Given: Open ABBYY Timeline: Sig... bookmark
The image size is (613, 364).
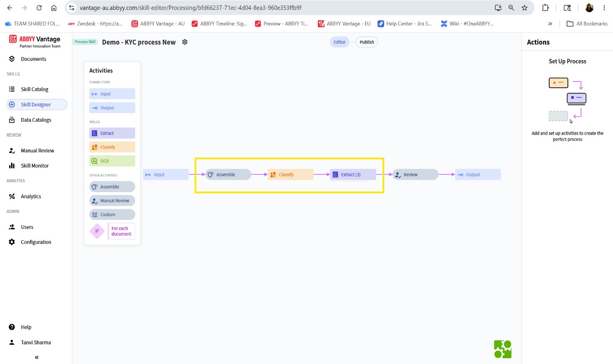Looking at the screenshot, I should tap(219, 24).
